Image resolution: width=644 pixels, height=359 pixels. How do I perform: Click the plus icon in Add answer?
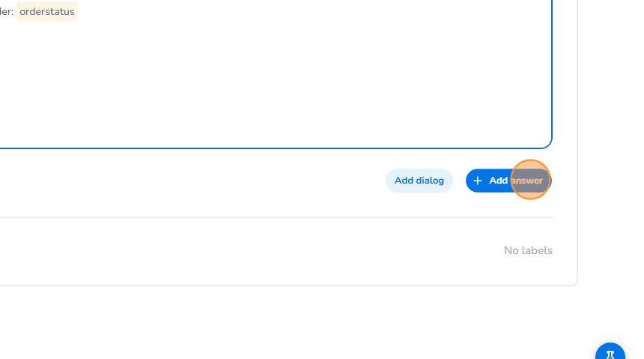click(x=478, y=181)
